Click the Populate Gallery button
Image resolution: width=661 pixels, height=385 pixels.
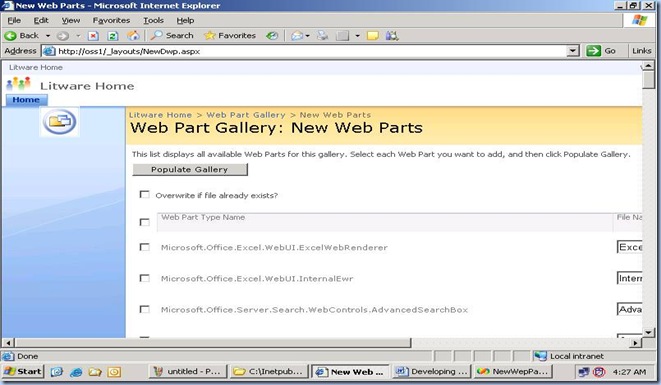pyautogui.click(x=190, y=170)
